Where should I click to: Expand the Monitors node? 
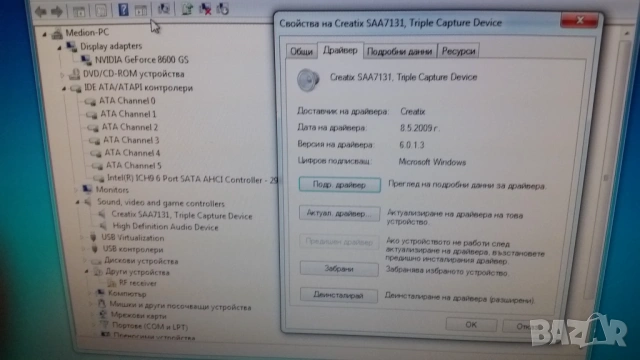click(76, 190)
